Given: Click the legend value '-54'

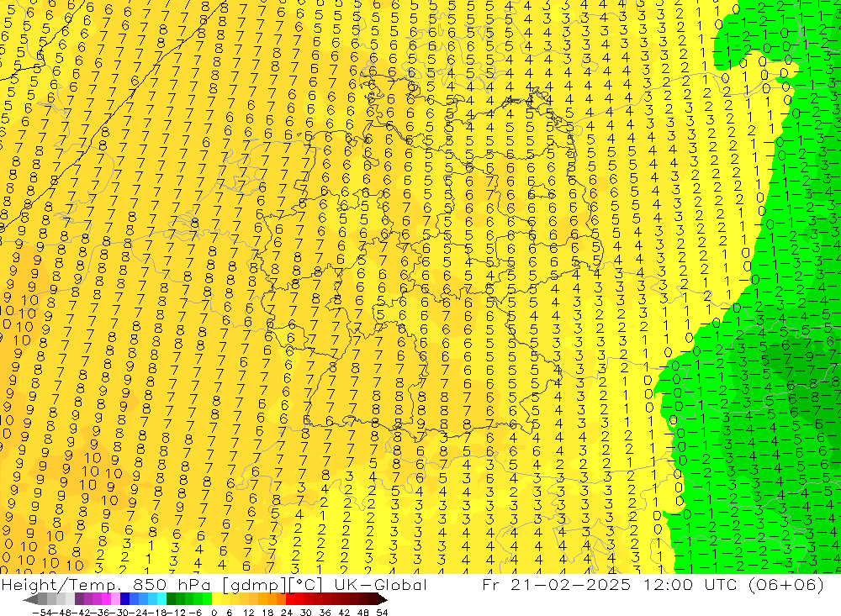Looking at the screenshot, I should click(42, 613).
